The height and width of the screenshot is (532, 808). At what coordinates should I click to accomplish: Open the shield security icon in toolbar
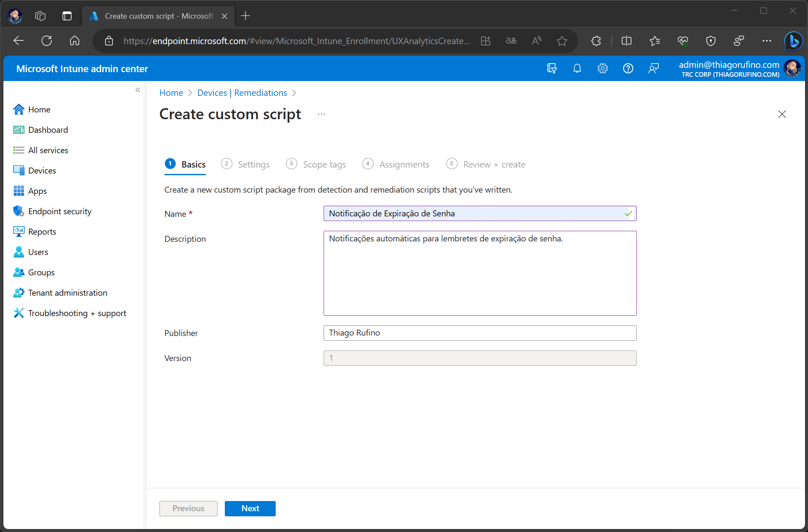coord(711,41)
